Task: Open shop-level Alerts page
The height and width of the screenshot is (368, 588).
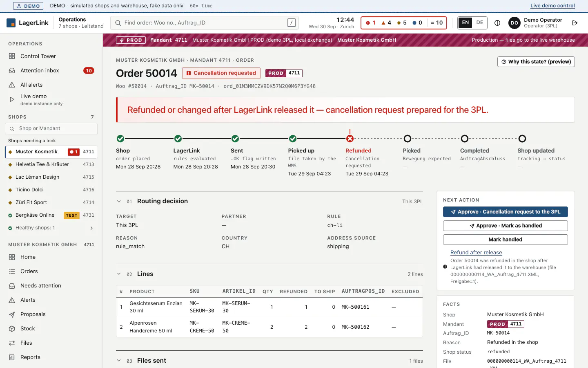Action: coord(51,300)
